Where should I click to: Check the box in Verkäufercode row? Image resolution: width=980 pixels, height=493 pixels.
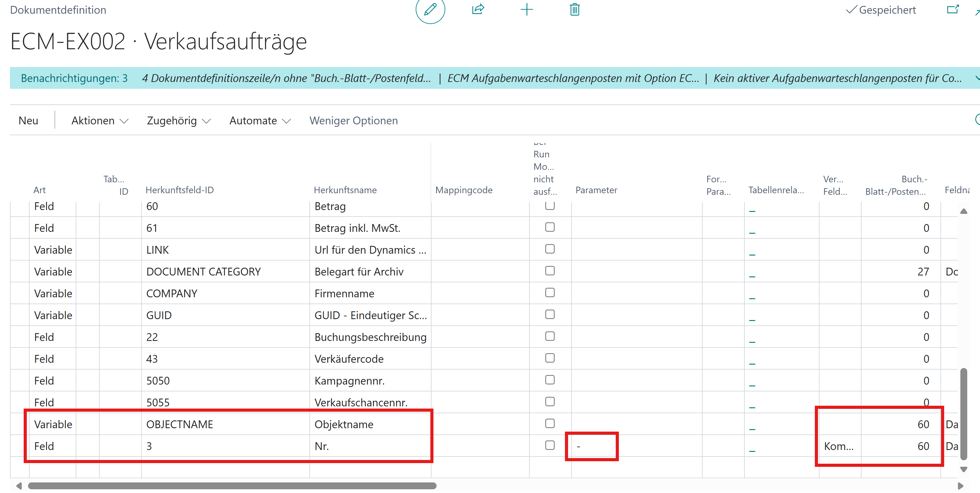click(550, 358)
